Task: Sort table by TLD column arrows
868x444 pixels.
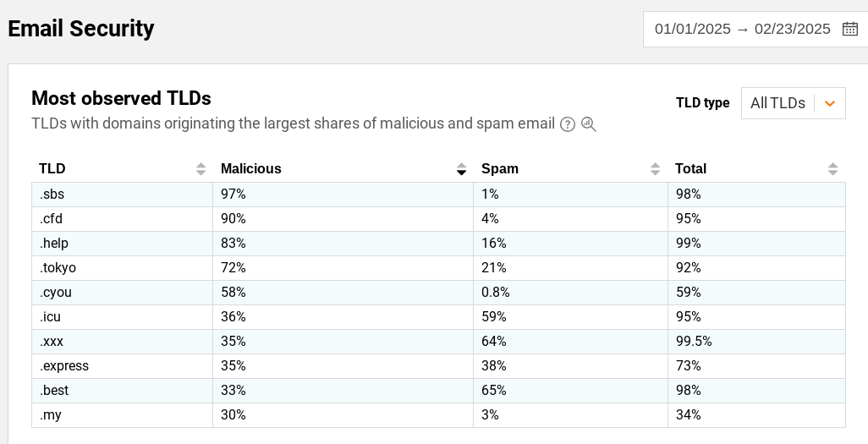Action: pyautogui.click(x=201, y=169)
